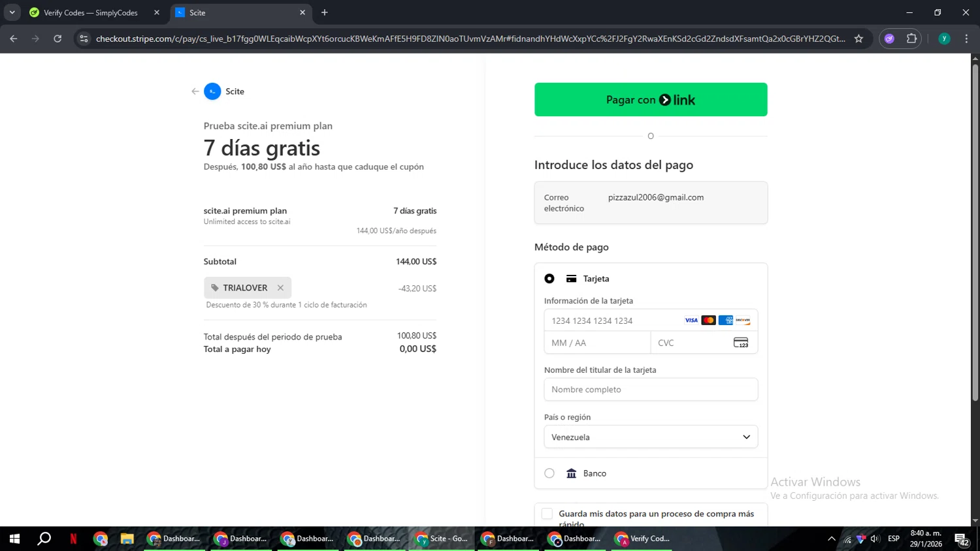Focus the CVC field
The image size is (980, 551).
click(704, 343)
